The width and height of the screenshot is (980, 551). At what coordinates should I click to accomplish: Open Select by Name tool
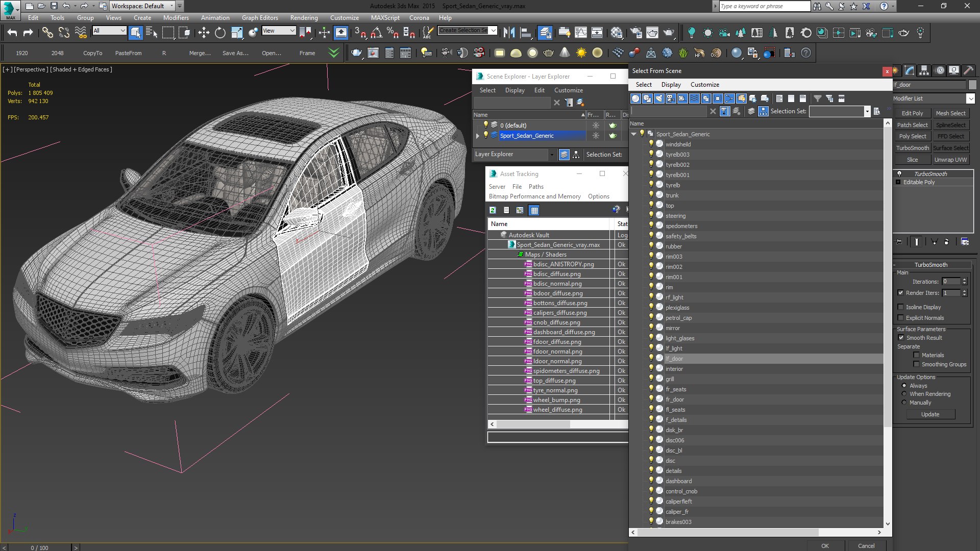pyautogui.click(x=152, y=33)
